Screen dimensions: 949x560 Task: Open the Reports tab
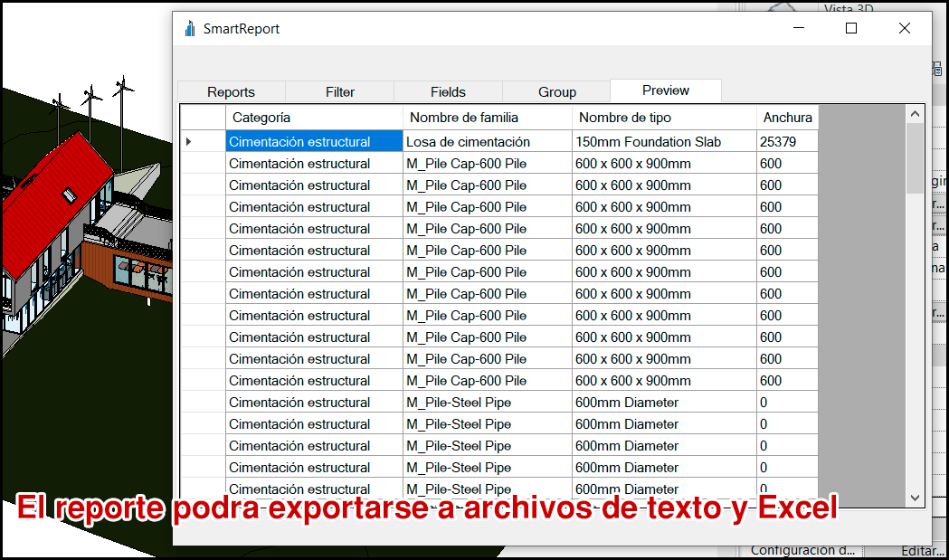coord(232,92)
